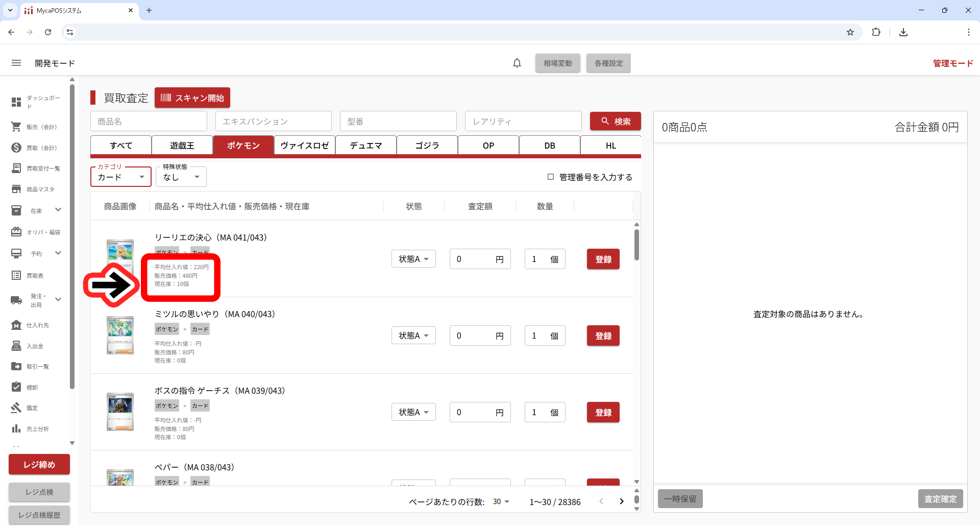
Task: Click the 発注・出荷 truck icon
Action: 16,300
